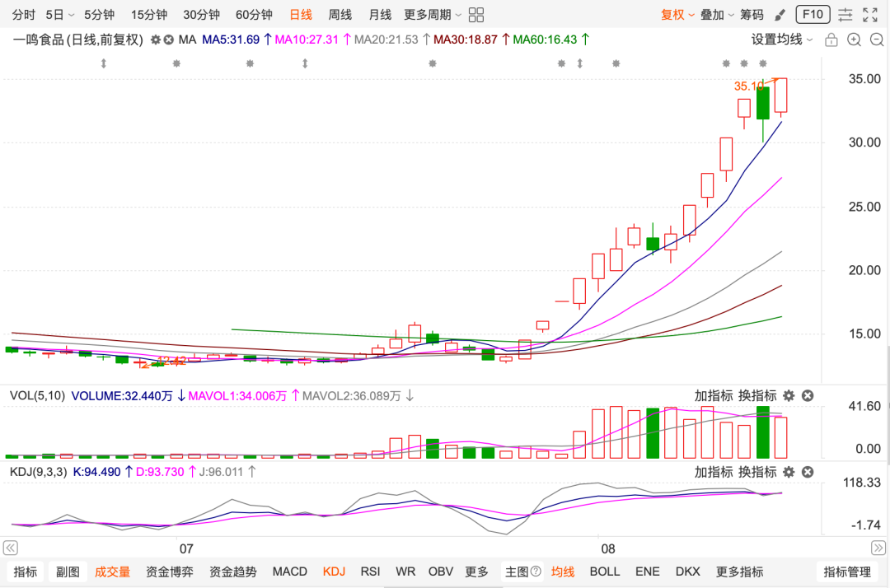This screenshot has width=890, height=588.
Task: Open the F10 company info button
Action: [813, 14]
